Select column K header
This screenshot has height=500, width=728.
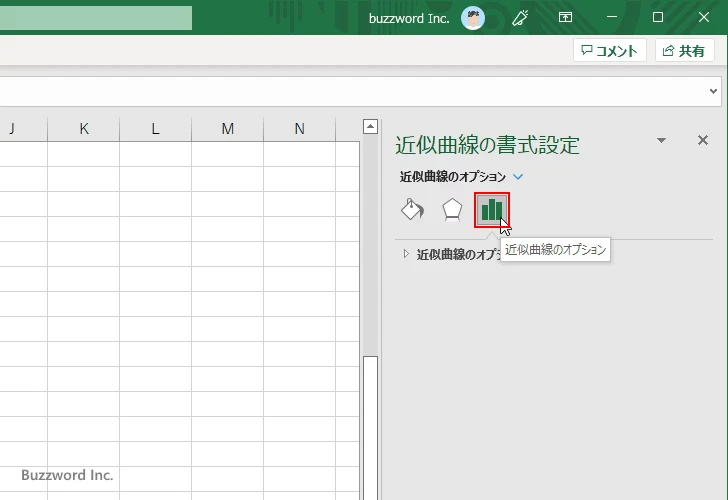coord(84,129)
